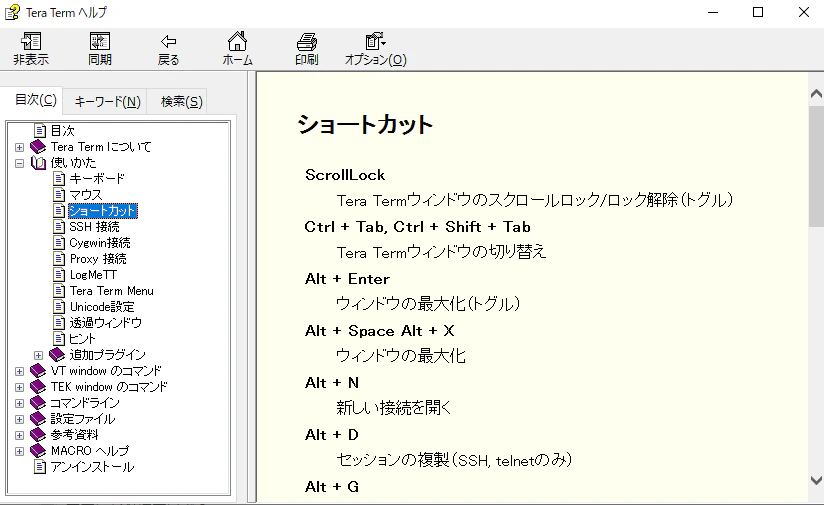Open the ヒント topic
Image resolution: width=824 pixels, height=505 pixels.
[x=83, y=339]
